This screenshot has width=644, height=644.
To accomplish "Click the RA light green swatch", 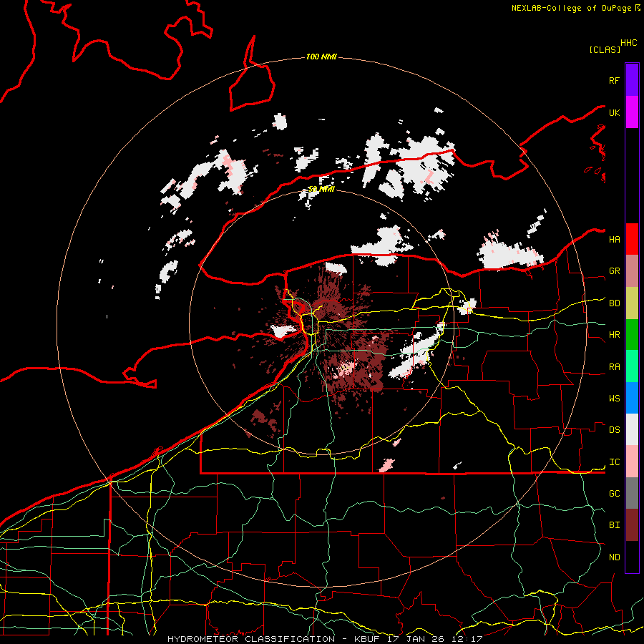I will coord(632,366).
